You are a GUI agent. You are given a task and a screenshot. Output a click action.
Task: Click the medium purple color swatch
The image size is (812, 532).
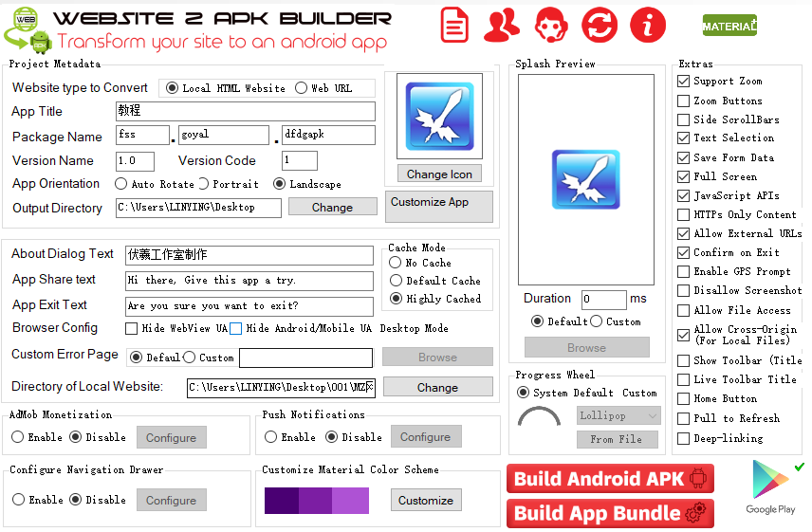tap(315, 500)
